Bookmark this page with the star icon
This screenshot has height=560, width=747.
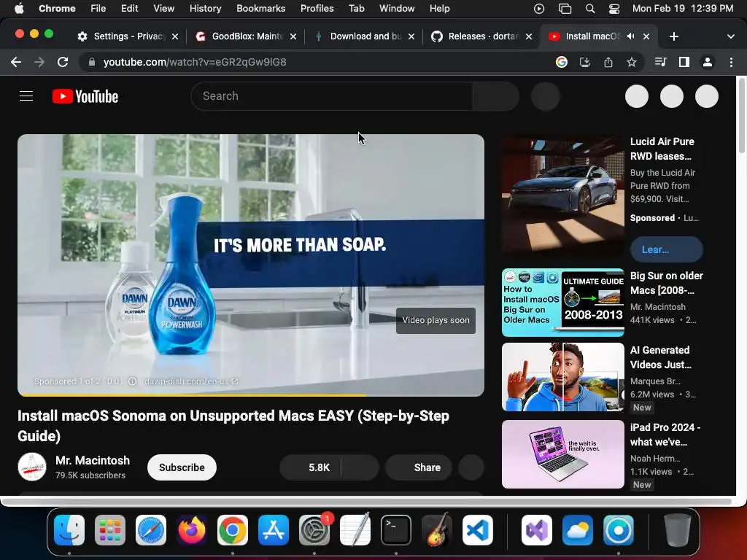click(x=632, y=62)
